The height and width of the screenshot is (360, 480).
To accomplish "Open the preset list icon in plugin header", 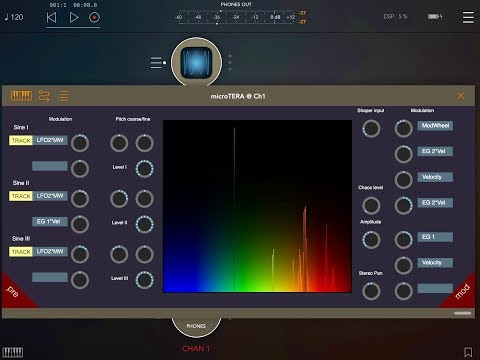I will tap(63, 96).
